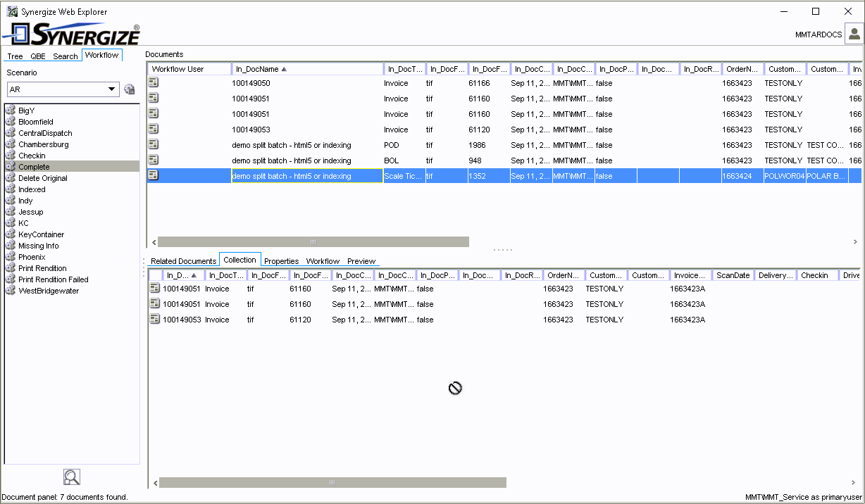Click the Invoice... column header in Collection
865x504 pixels.
point(691,275)
